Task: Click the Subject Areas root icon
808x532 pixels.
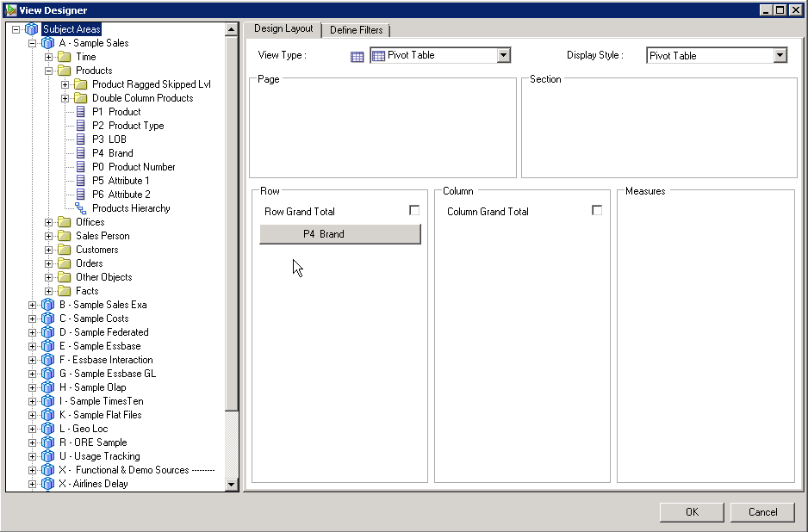Action: point(32,28)
